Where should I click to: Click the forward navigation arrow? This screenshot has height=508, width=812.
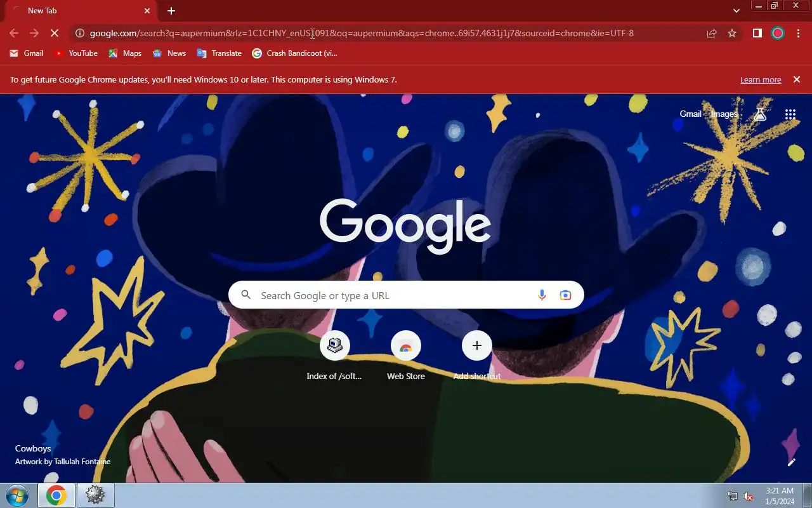(x=34, y=33)
